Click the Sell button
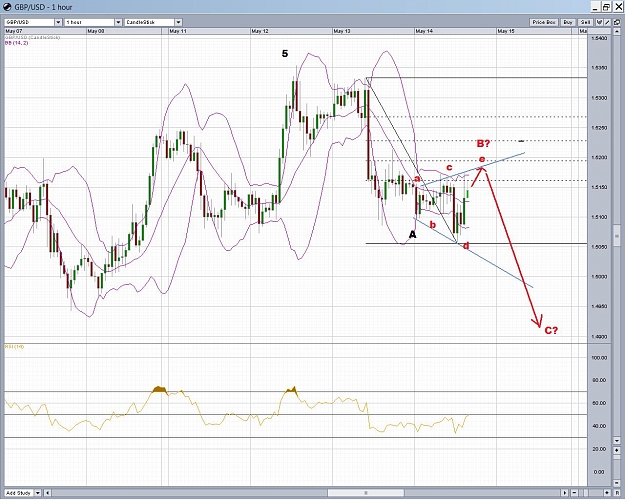This screenshot has width=625, height=500. click(585, 22)
